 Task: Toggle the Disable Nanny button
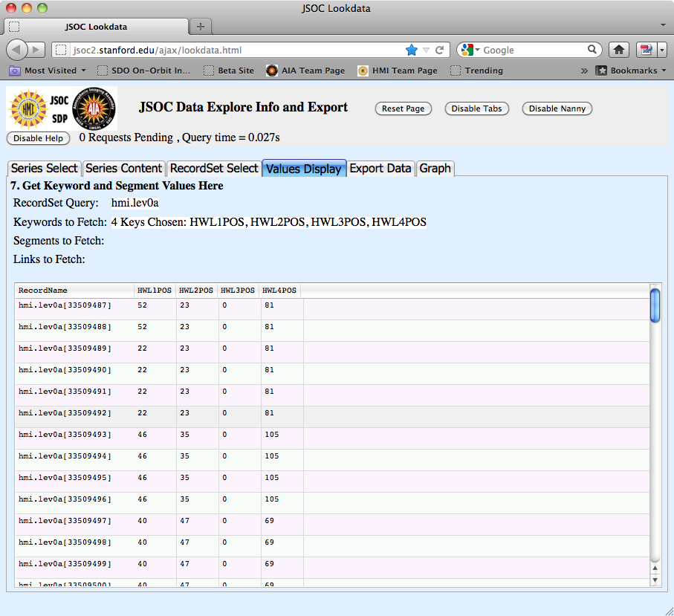point(557,108)
